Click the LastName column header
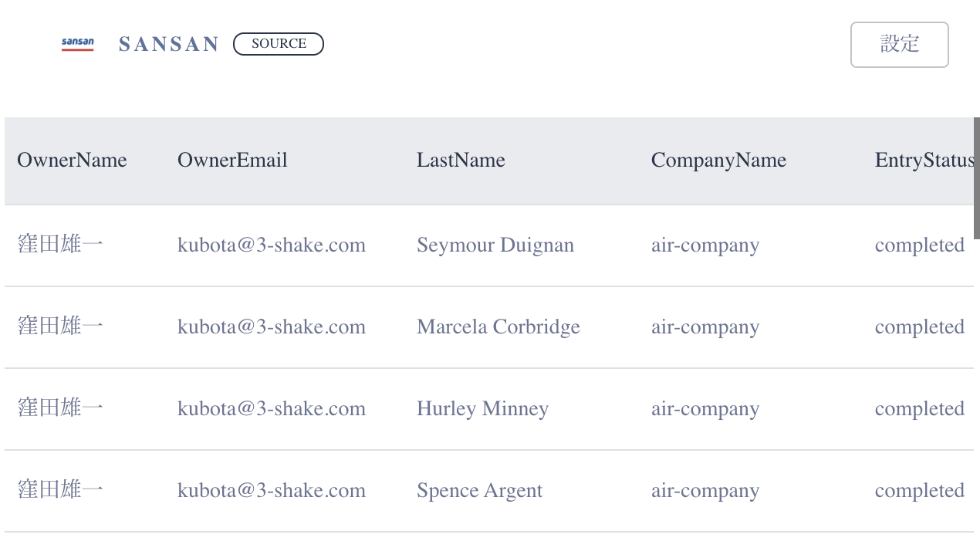The height and width of the screenshot is (548, 980). click(461, 161)
